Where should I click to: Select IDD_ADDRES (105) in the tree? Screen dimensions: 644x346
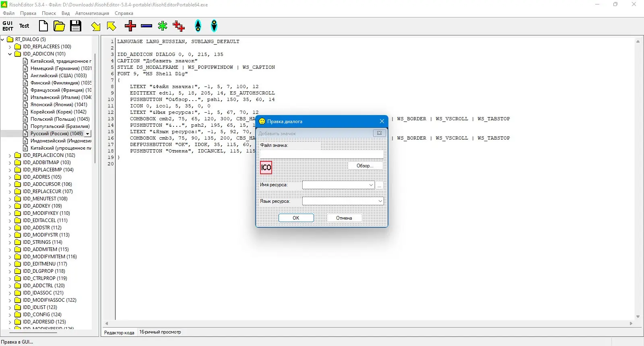click(42, 177)
